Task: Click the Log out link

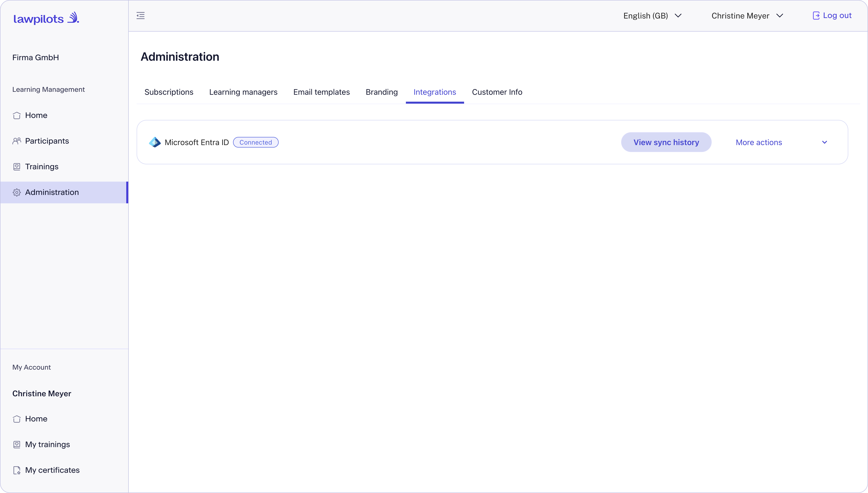Action: click(832, 16)
